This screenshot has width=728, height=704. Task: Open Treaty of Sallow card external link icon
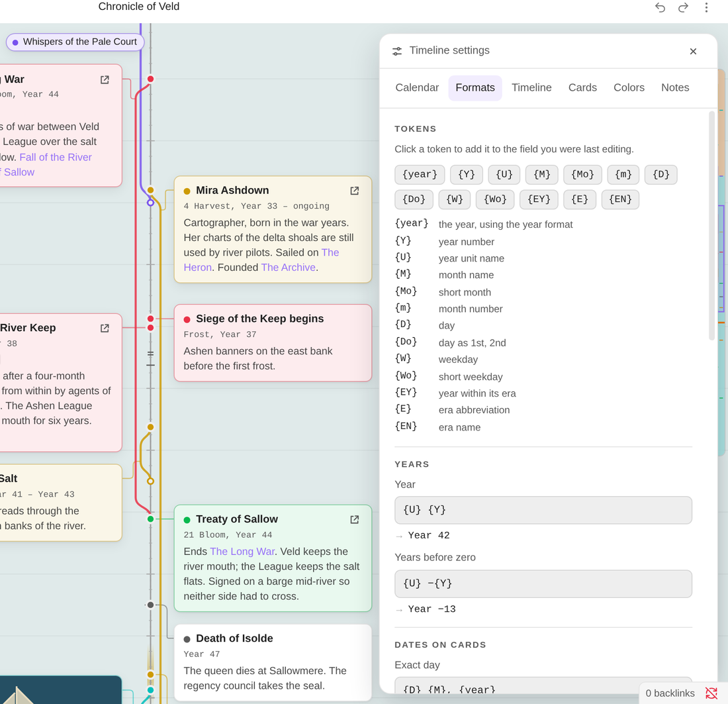point(354,519)
